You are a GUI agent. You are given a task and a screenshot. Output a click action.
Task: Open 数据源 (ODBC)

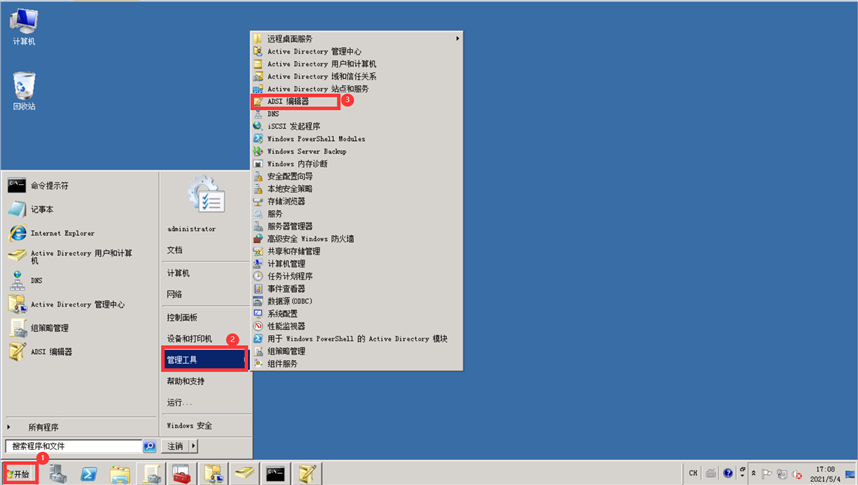[356, 301]
